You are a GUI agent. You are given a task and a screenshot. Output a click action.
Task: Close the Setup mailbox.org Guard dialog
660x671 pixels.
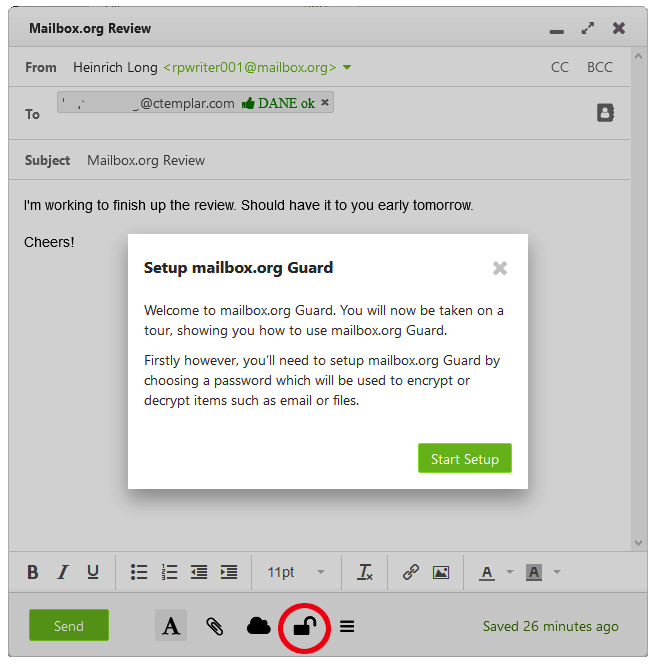pos(500,268)
